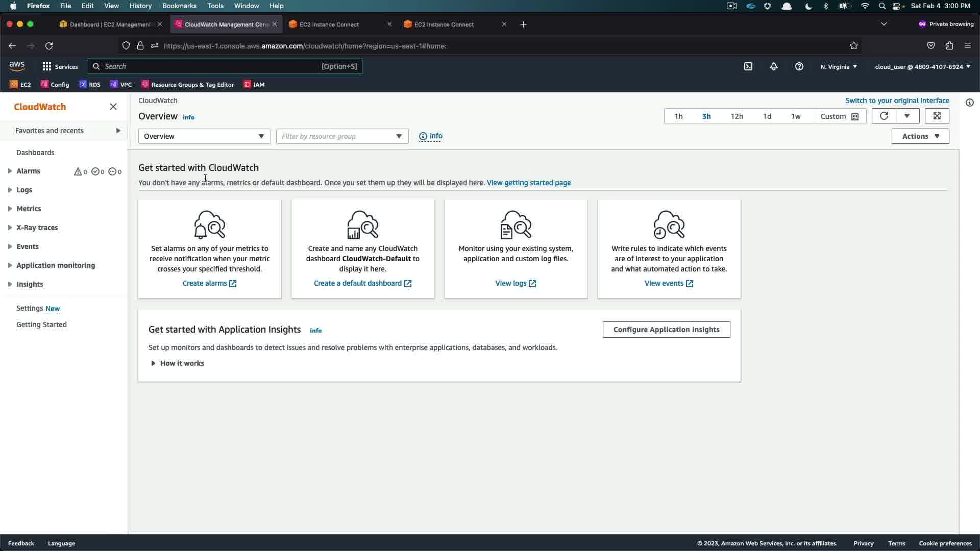Close the CloudWatch side navigation panel
980x551 pixels.
tap(113, 107)
